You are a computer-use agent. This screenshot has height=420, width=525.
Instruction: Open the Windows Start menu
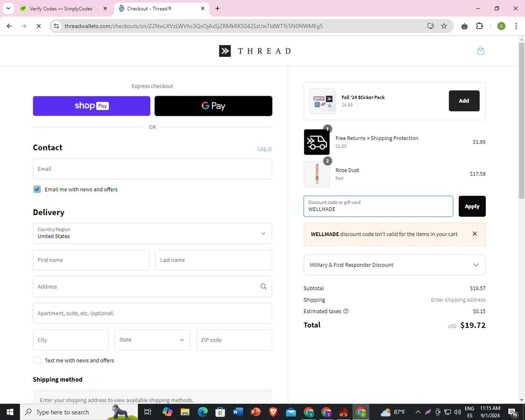pyautogui.click(x=10, y=412)
